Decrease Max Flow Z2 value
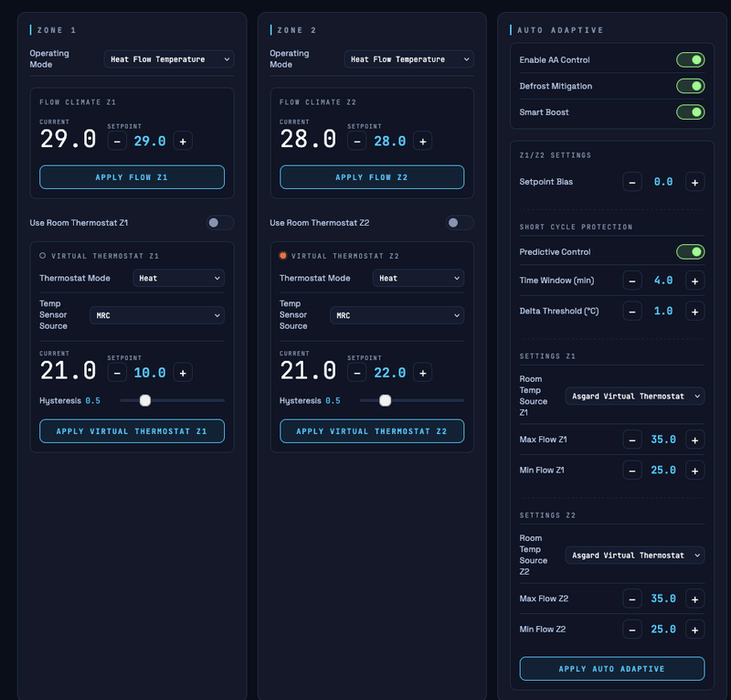 (632, 599)
